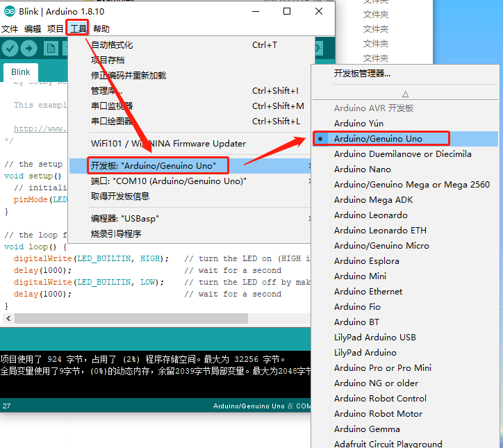
Task: Click the void setup() code line
Action: [33, 176]
